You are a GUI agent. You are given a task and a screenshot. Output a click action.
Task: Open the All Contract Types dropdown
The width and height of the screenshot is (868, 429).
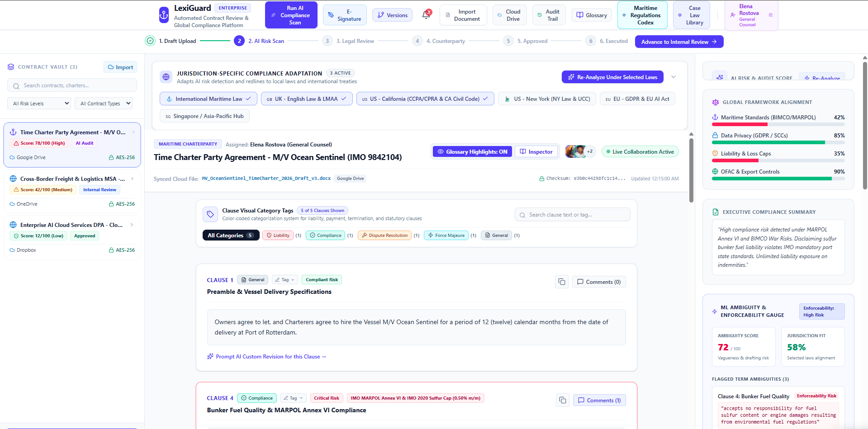click(104, 104)
